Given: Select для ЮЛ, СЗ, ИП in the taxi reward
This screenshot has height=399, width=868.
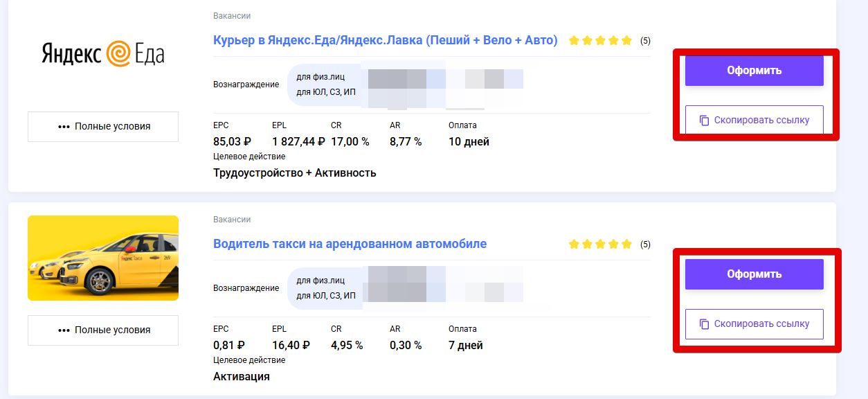Looking at the screenshot, I should click(326, 296).
